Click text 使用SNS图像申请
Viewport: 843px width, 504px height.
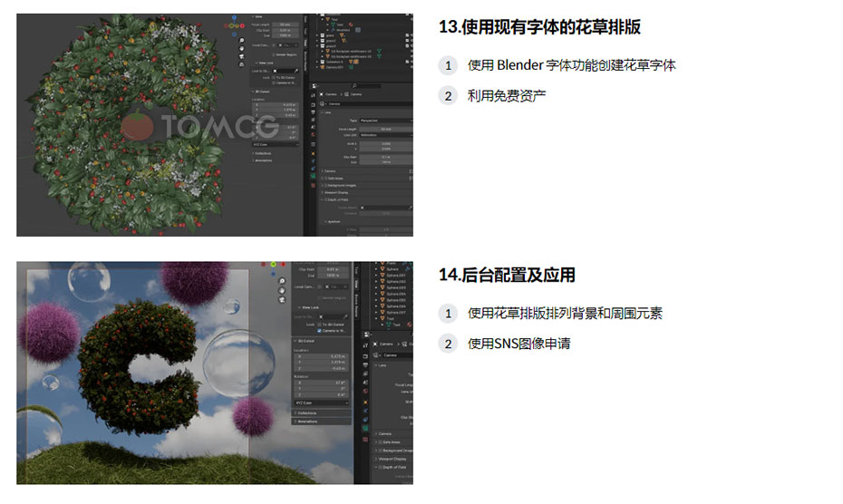(x=518, y=344)
